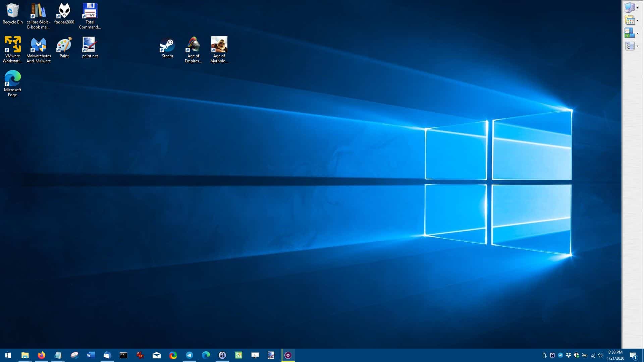
Task: Expand the computer icon dropdown on the right sidebar
Action: (637, 8)
